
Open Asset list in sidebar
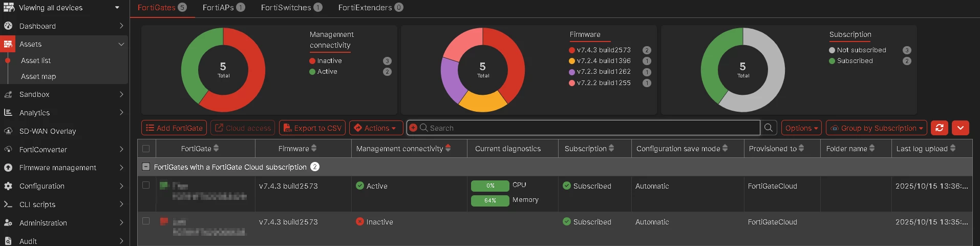pos(36,60)
